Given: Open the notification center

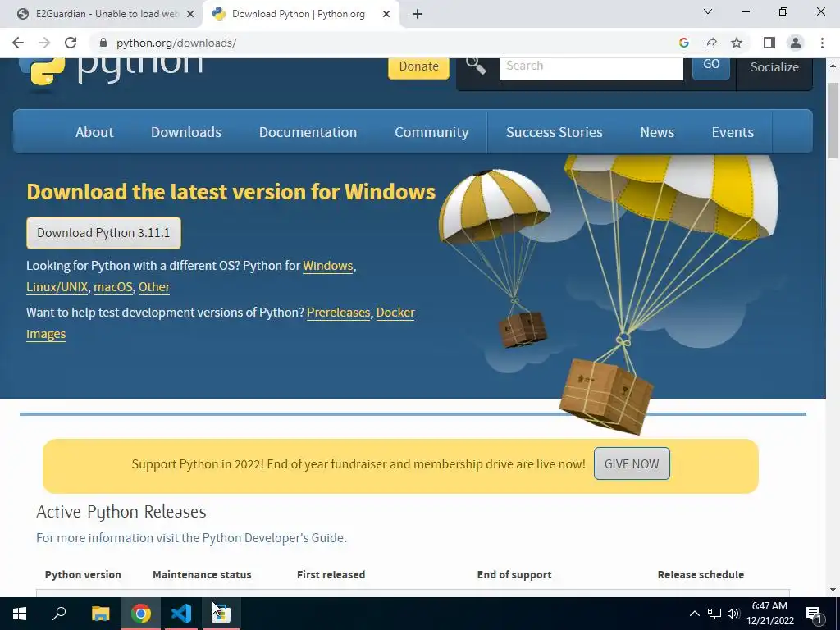Looking at the screenshot, I should (814, 614).
